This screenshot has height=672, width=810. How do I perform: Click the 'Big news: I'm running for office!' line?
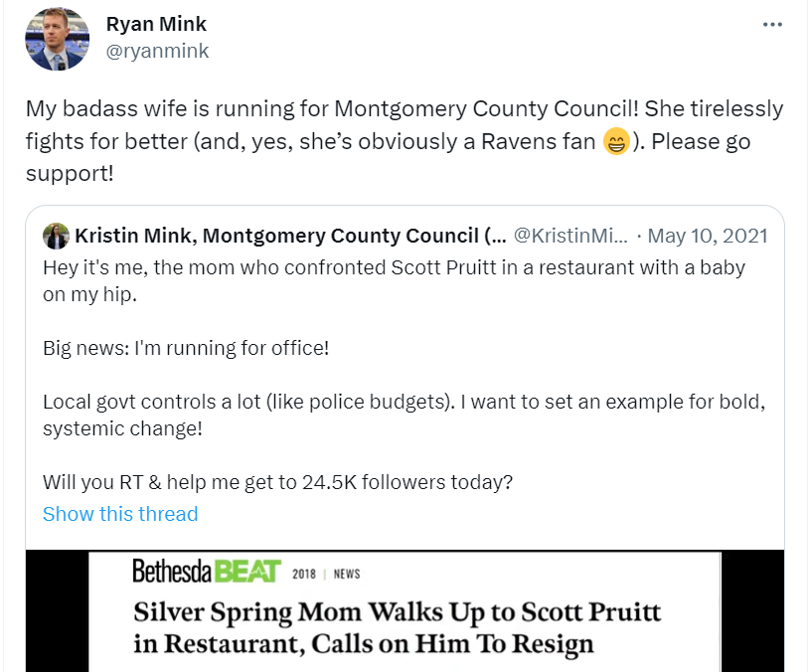(186, 349)
